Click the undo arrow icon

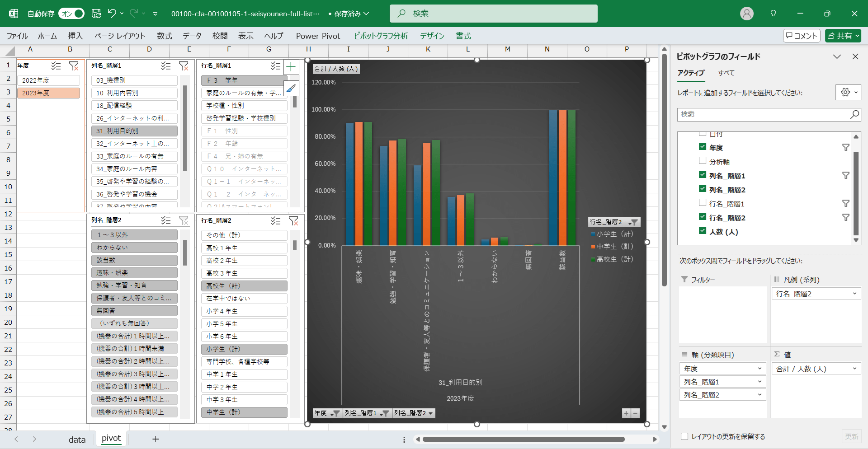click(112, 14)
